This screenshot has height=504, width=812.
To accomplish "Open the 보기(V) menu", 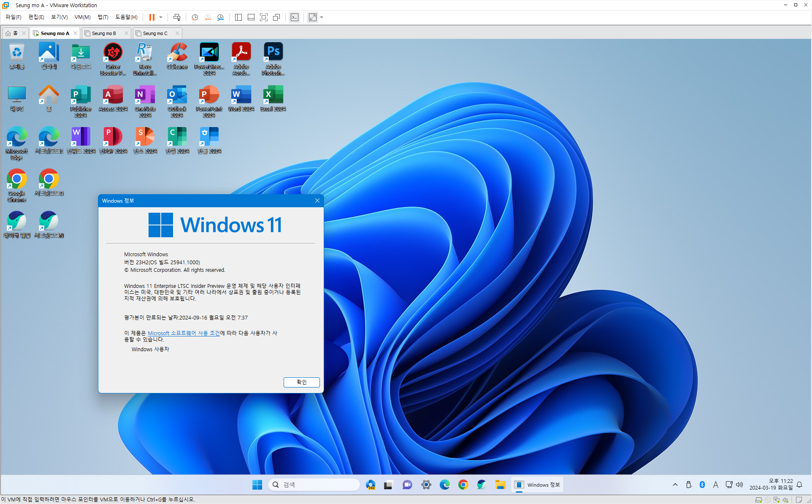I will click(59, 17).
